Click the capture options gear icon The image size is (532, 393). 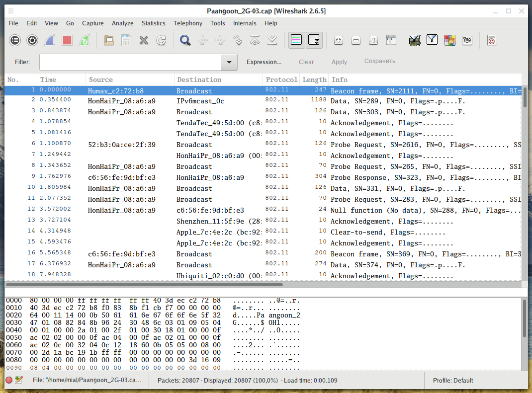32,40
